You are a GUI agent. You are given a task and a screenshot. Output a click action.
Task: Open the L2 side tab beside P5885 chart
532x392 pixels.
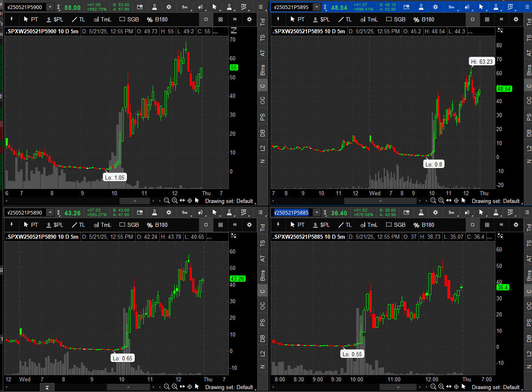pos(529,354)
